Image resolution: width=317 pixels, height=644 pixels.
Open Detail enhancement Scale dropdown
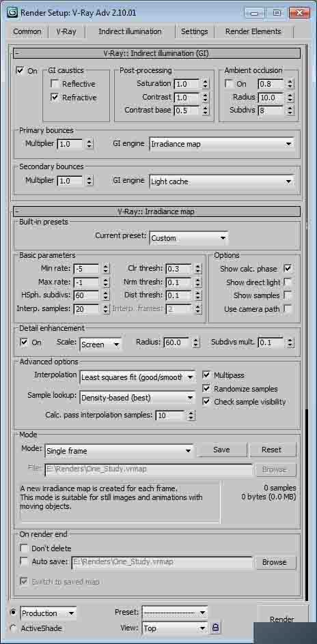(100, 345)
